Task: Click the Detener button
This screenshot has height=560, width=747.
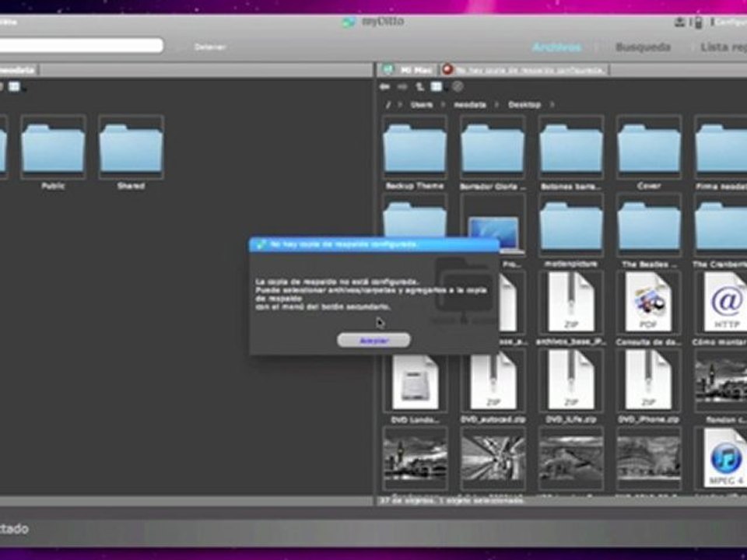Action: [210, 47]
